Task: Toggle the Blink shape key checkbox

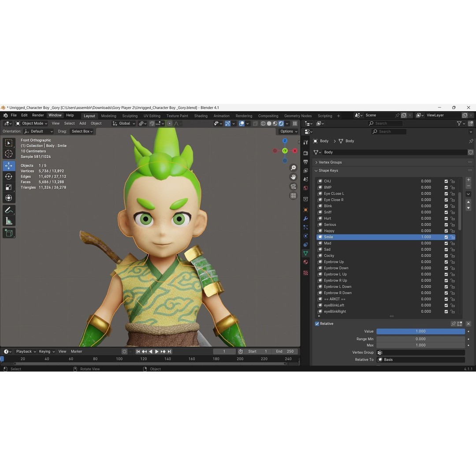Action: [x=446, y=206]
